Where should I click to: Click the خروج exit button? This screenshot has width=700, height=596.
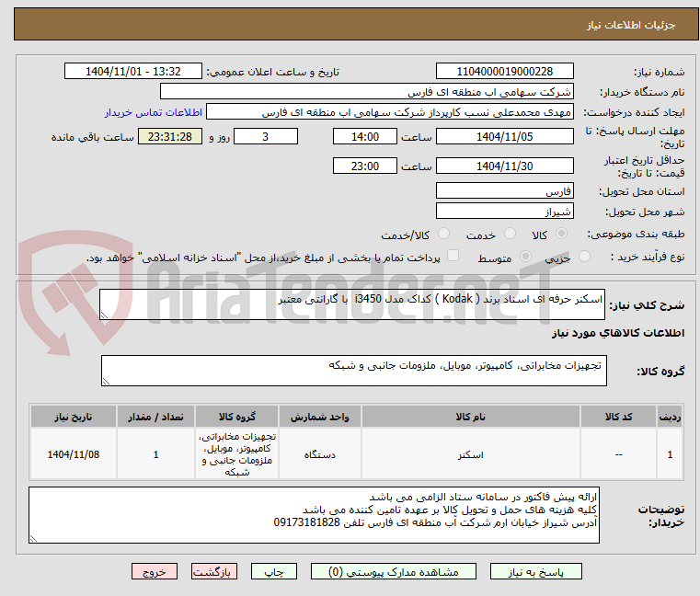[154, 571]
